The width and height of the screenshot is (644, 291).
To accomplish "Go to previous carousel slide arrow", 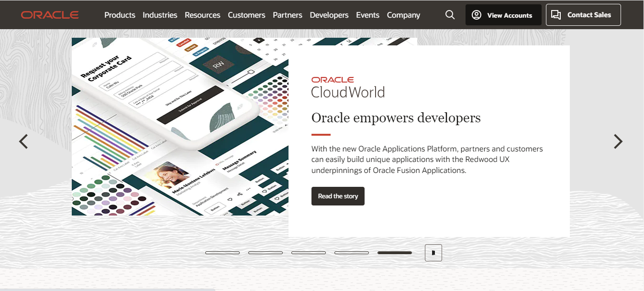I will (x=23, y=141).
